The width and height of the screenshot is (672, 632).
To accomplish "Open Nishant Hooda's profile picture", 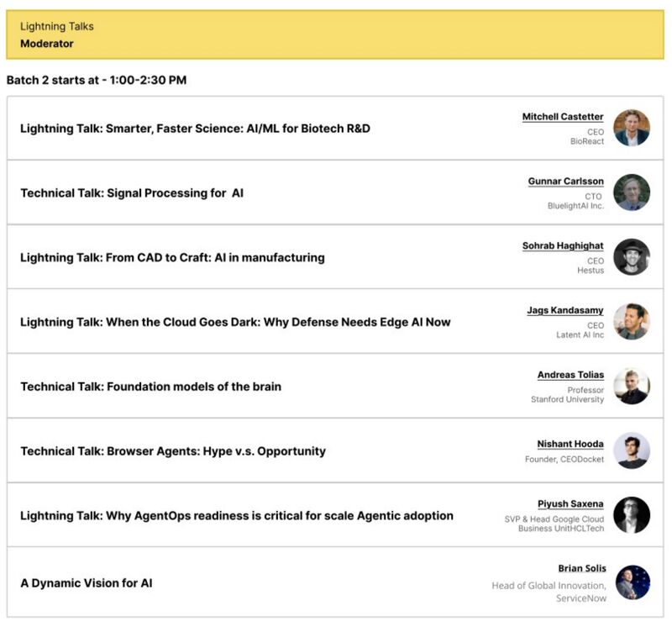I will [632, 450].
